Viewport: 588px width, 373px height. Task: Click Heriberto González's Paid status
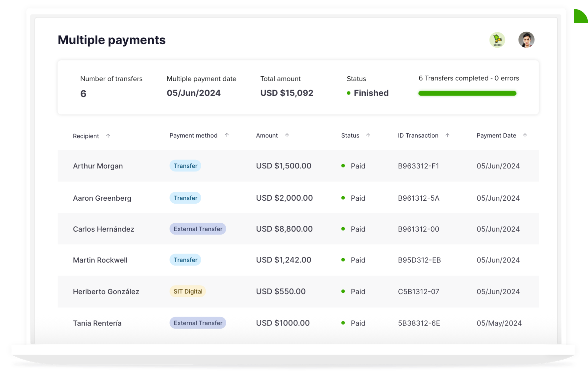(357, 292)
